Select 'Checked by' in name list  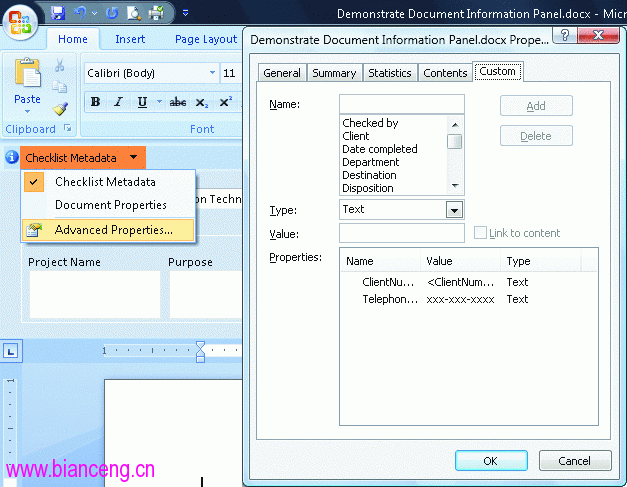click(x=393, y=123)
